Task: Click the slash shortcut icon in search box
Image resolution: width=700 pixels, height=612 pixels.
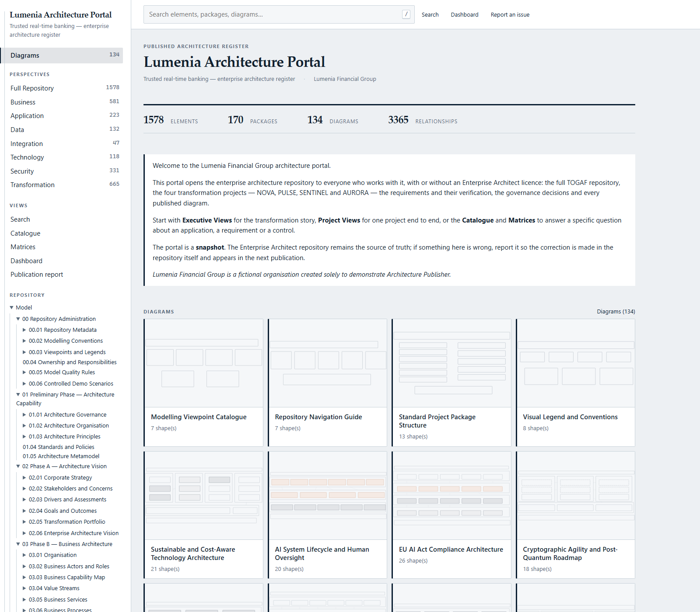Action: click(x=406, y=14)
